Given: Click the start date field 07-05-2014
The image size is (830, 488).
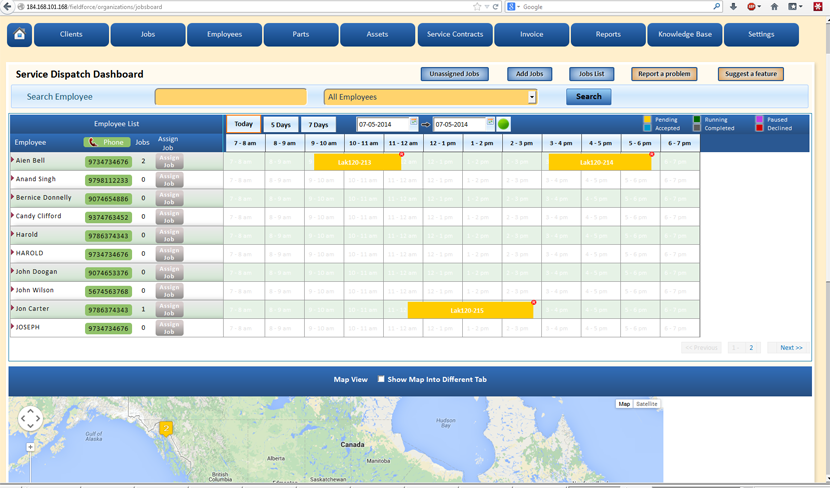Looking at the screenshot, I should 383,124.
